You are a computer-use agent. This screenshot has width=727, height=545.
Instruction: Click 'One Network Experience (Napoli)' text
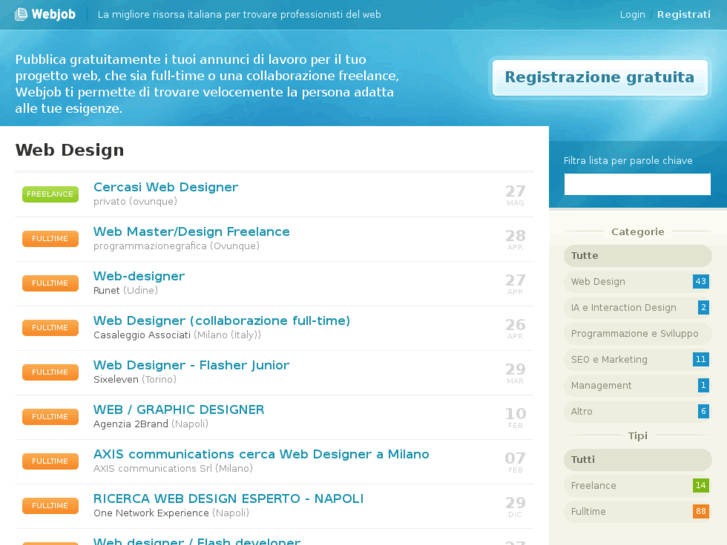[x=171, y=513]
